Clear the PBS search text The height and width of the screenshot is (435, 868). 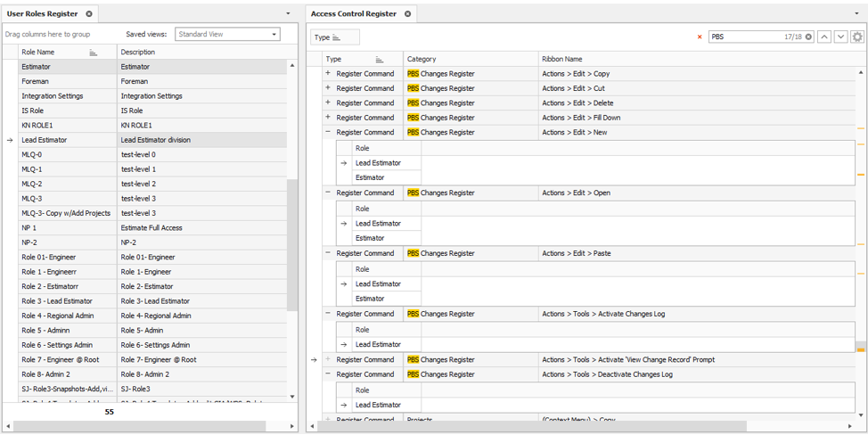point(808,37)
